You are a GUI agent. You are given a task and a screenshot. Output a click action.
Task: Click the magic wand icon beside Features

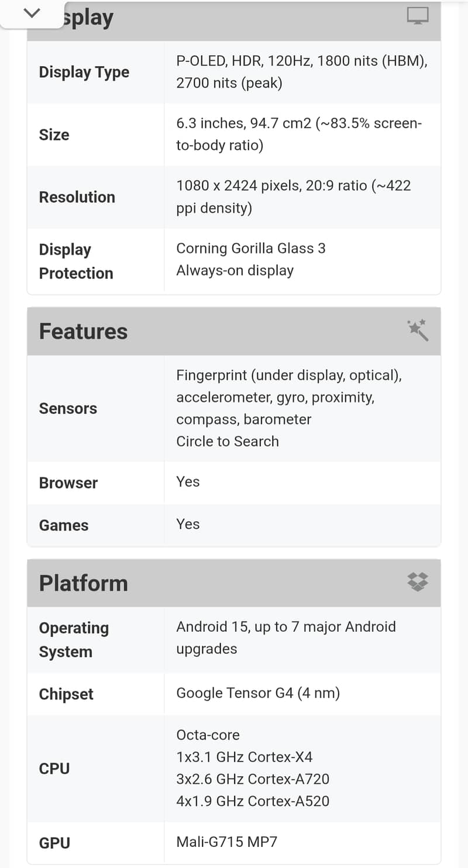(x=419, y=330)
